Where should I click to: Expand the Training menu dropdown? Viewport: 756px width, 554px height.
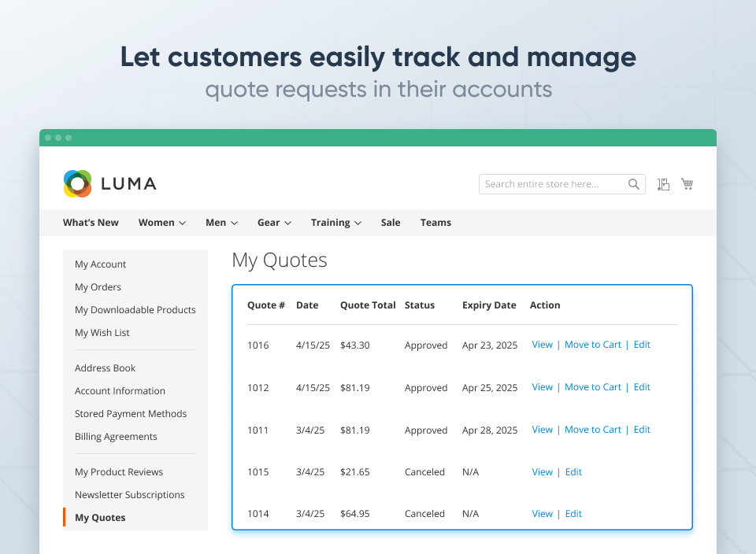tap(336, 223)
